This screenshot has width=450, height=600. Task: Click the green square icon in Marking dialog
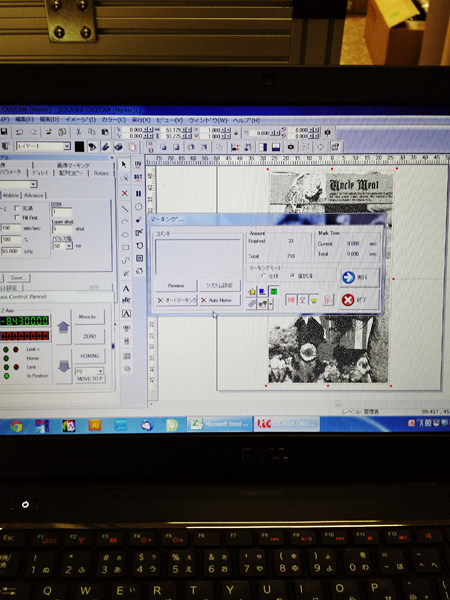point(274,292)
